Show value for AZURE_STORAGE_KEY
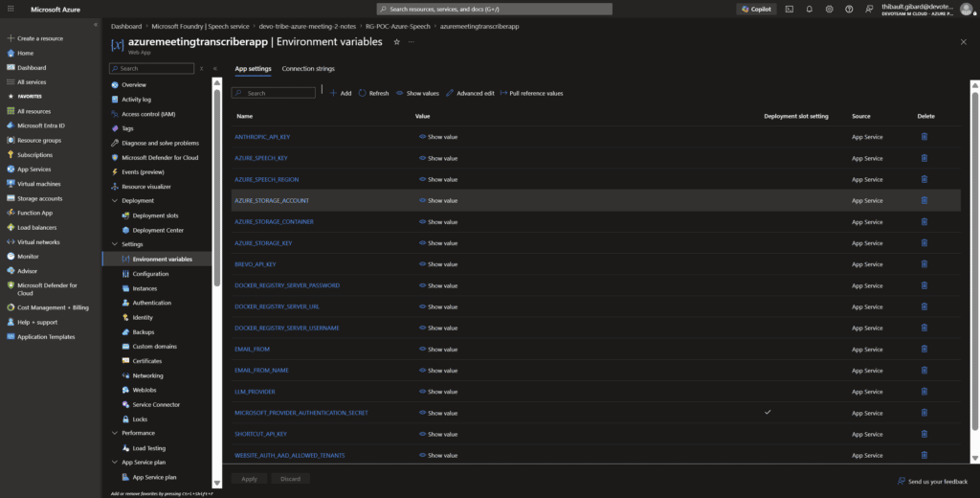980x498 pixels. click(x=438, y=242)
